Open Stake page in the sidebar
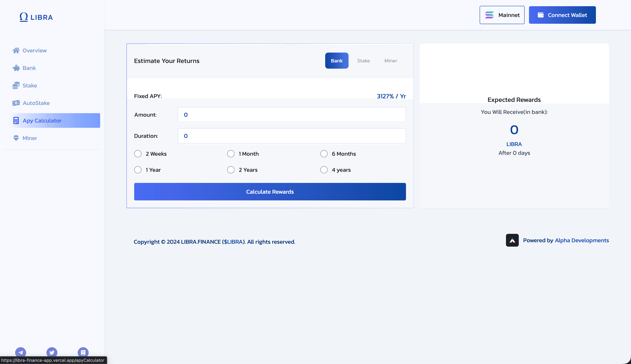 coord(30,85)
